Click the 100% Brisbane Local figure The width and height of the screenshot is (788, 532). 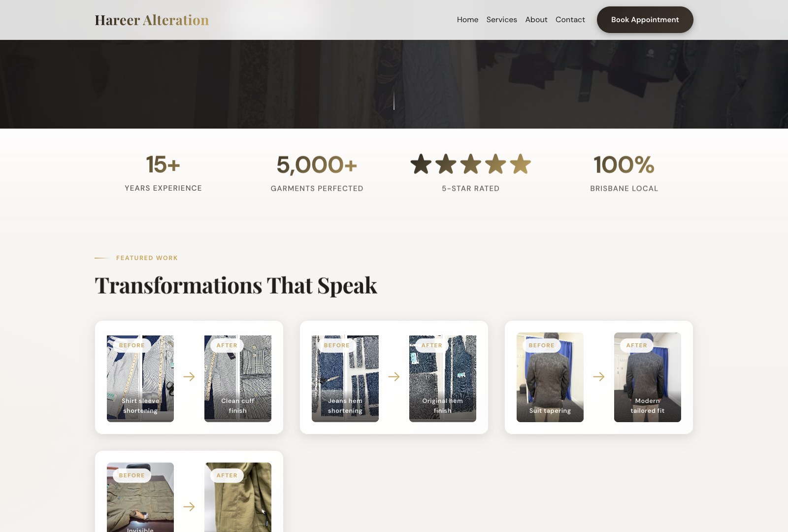(x=624, y=165)
